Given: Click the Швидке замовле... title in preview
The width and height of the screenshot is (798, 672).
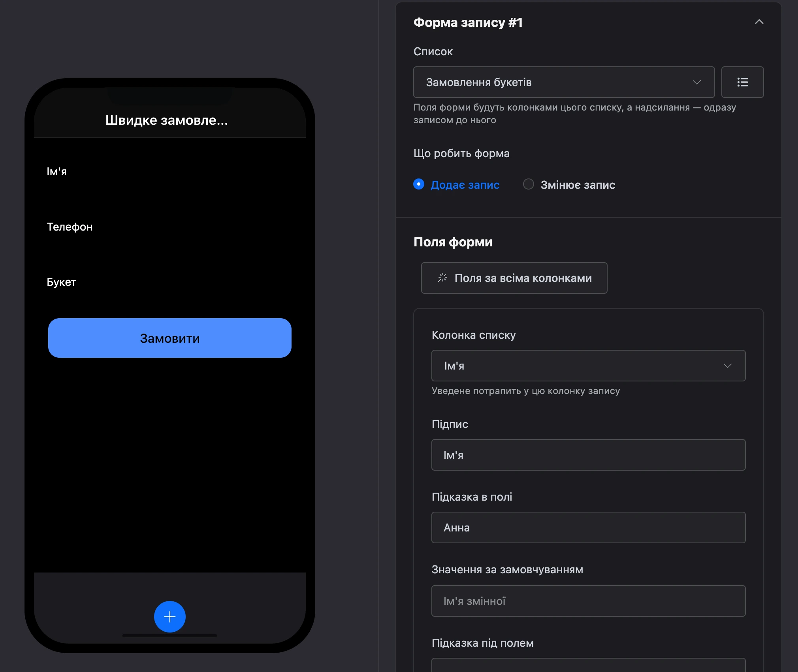Looking at the screenshot, I should click(x=167, y=120).
